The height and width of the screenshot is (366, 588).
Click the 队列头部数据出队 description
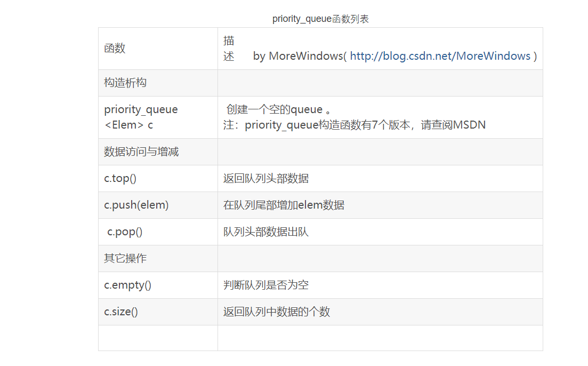point(265,232)
